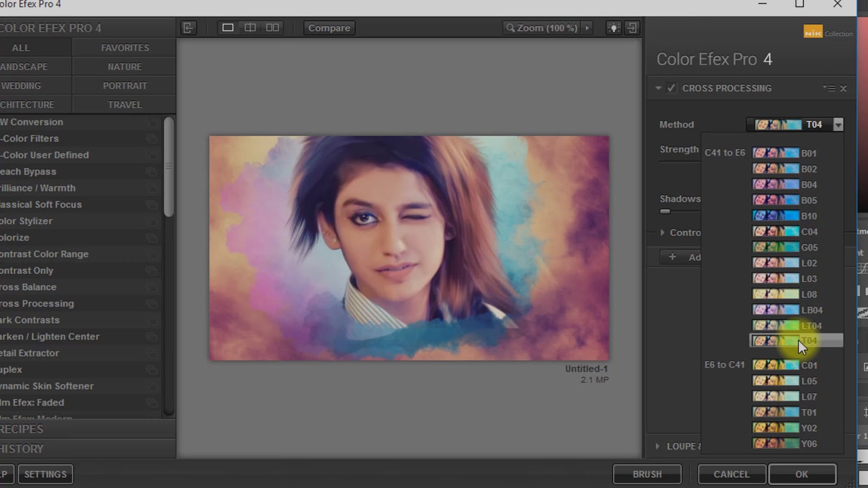This screenshot has height=488, width=868.
Task: Select the single image preview mode icon
Action: tap(227, 27)
